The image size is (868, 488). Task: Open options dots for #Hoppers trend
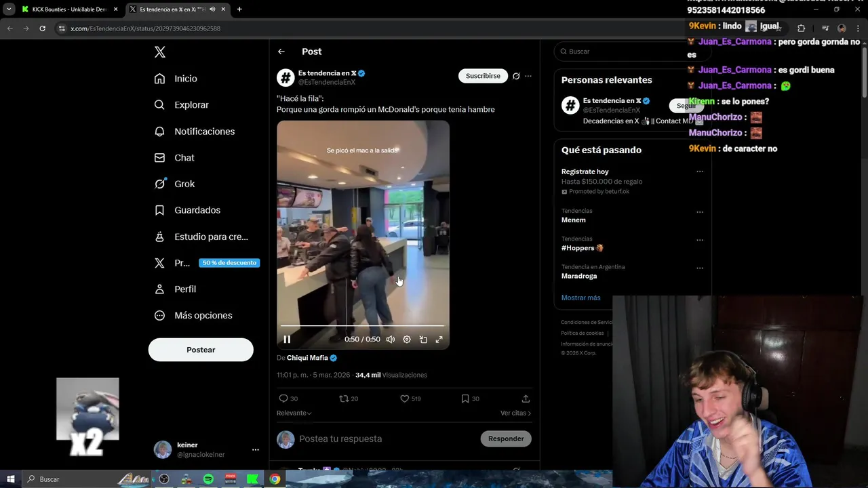[x=700, y=240]
